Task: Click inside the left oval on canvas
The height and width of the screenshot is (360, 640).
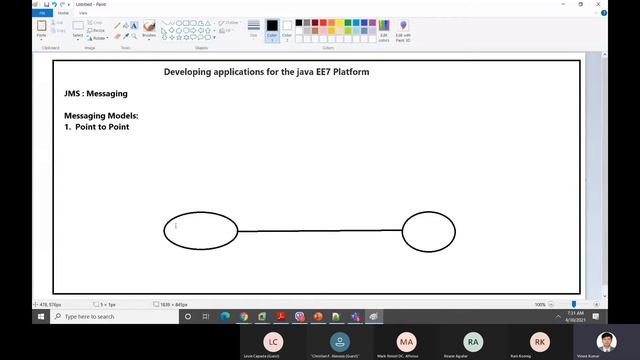Action: click(201, 231)
